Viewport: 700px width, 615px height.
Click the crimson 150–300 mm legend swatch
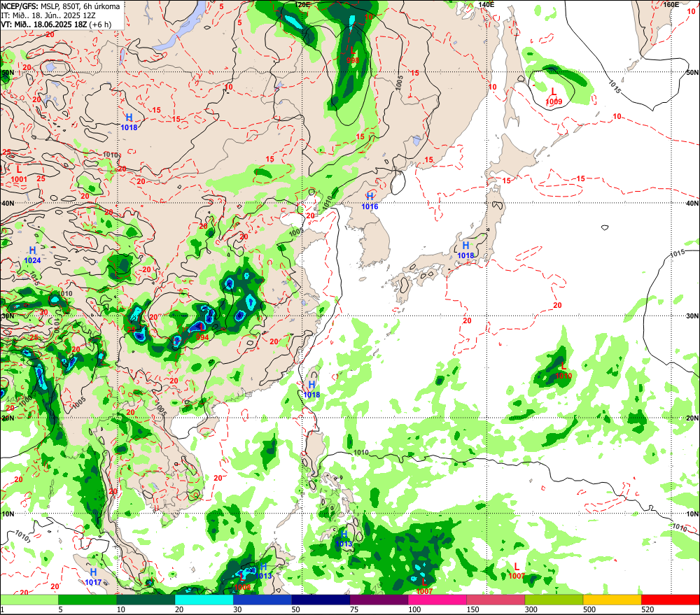[x=496, y=600]
